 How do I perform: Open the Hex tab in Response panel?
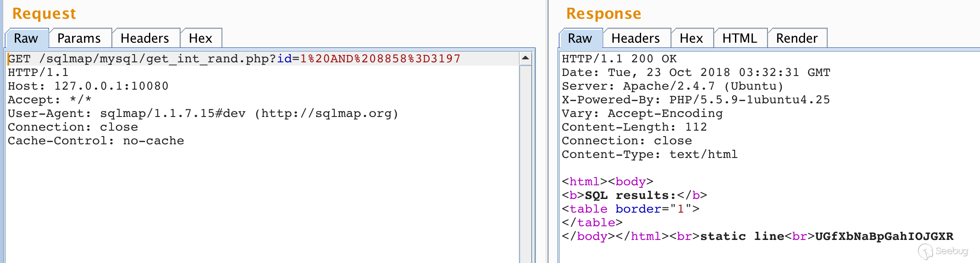[x=691, y=38]
